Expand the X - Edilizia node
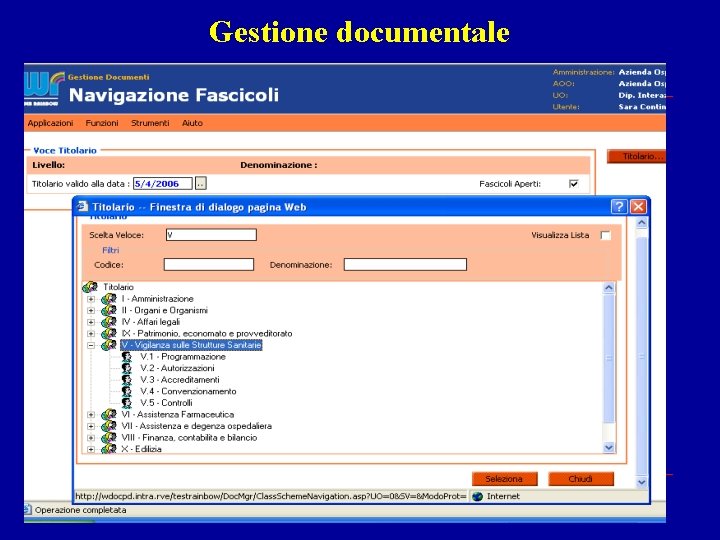 pyautogui.click(x=91, y=449)
